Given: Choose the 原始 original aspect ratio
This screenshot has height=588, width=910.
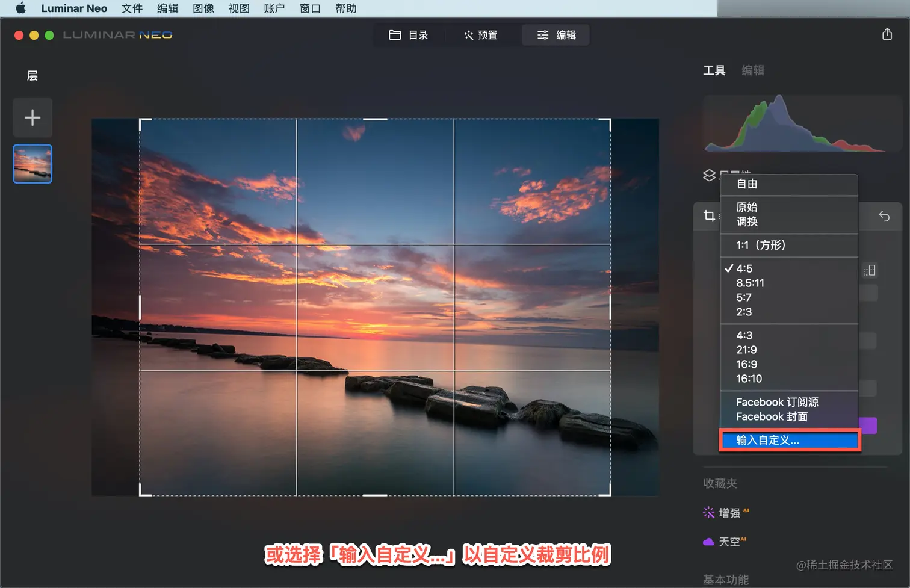Looking at the screenshot, I should (x=789, y=207).
